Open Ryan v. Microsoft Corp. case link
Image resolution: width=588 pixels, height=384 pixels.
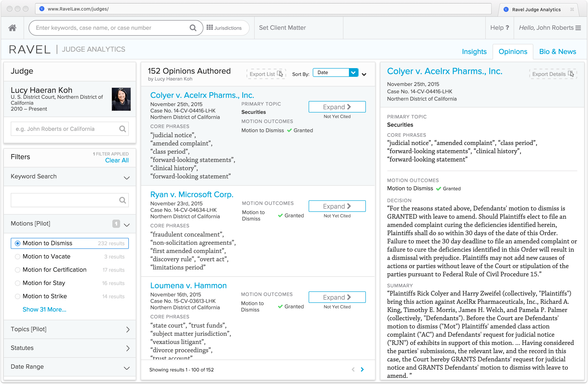click(192, 195)
